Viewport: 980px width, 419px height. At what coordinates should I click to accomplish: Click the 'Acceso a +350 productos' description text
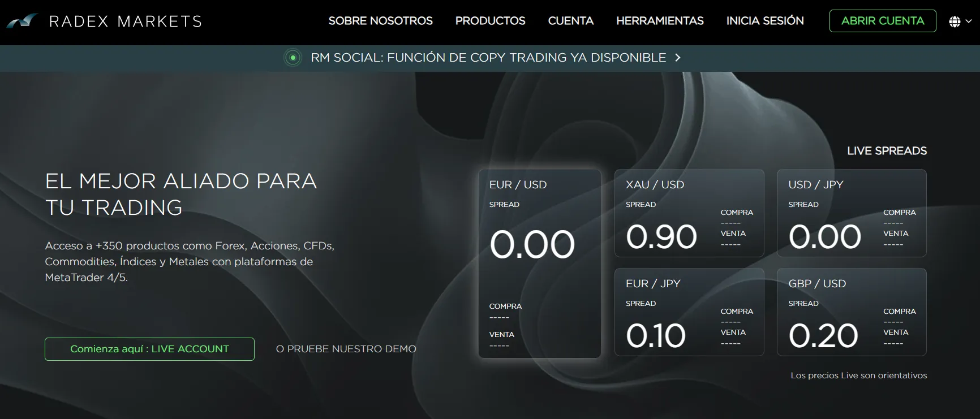point(190,261)
